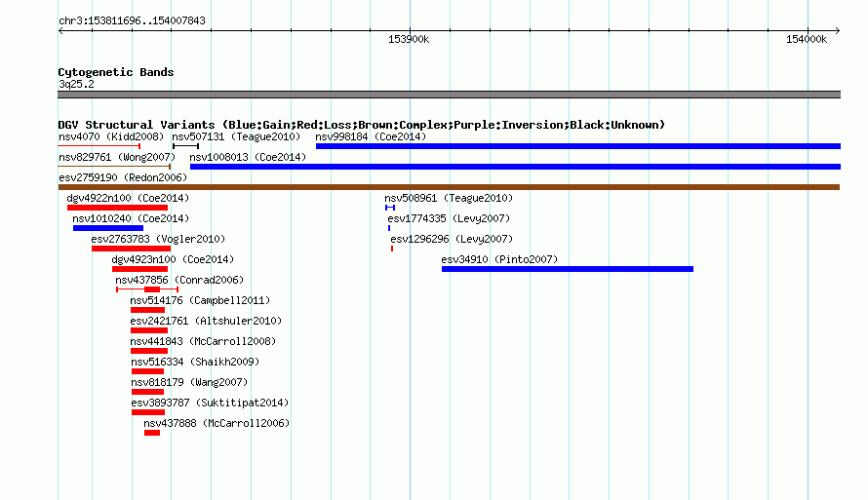Click the red glyph under nsv437856
The width and height of the screenshot is (868, 500).
pos(147,289)
